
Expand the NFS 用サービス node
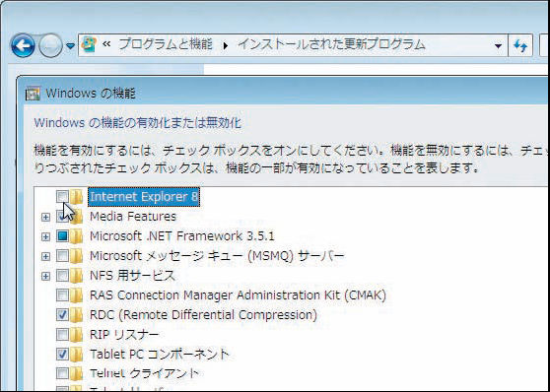(x=45, y=276)
